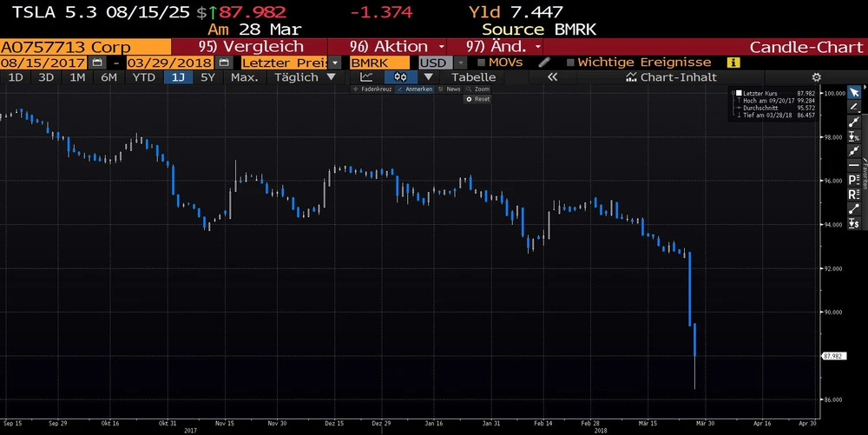Image resolution: width=868 pixels, height=435 pixels.
Task: Toggle Letzter Kurs legend checkbox
Action: tap(738, 93)
